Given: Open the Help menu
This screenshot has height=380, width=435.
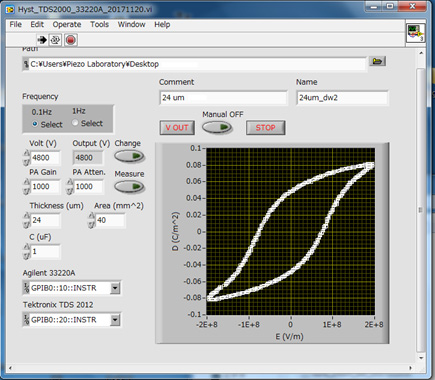Looking at the screenshot, I should [x=162, y=25].
